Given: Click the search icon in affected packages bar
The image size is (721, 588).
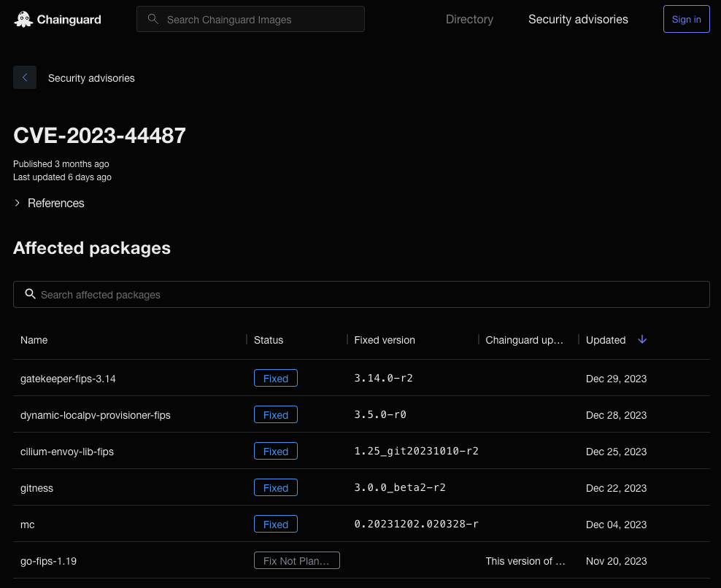Looking at the screenshot, I should coord(30,293).
